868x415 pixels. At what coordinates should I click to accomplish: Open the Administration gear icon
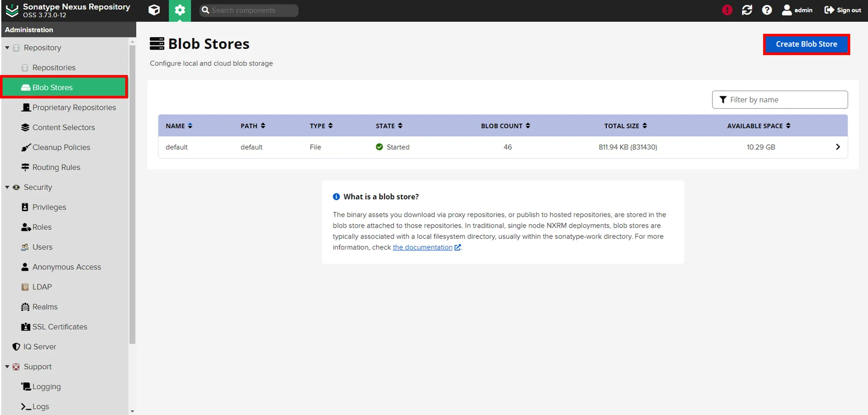pos(180,10)
